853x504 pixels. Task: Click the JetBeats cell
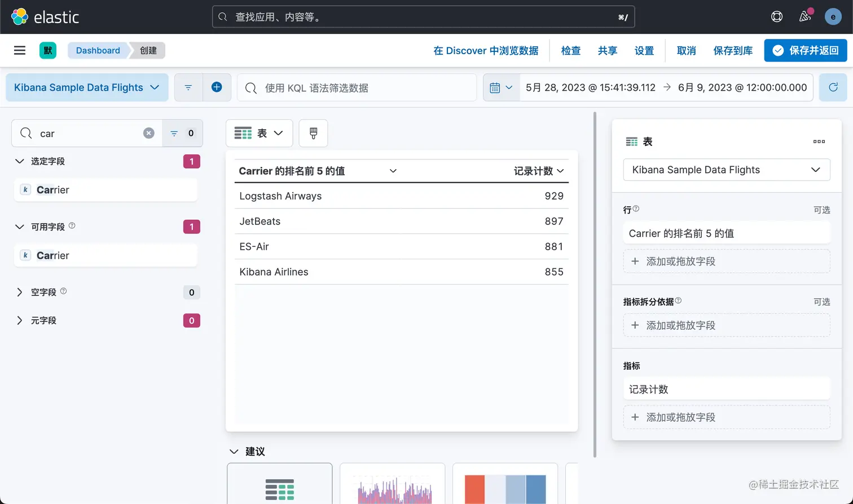tap(260, 222)
